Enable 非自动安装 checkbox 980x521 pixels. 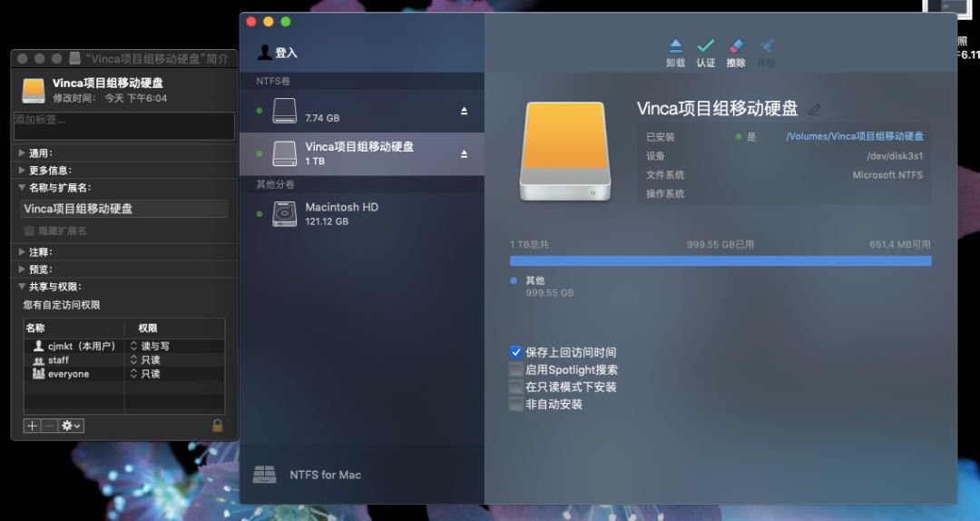pos(515,405)
